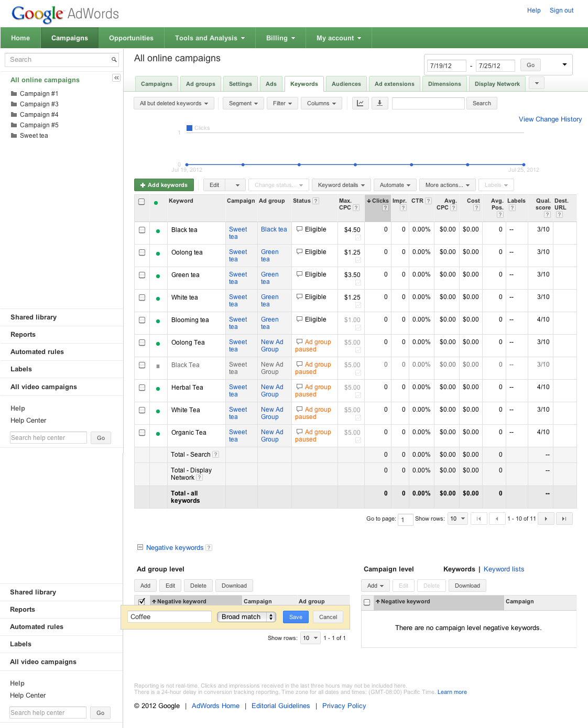Open All but deleted keywords dropdown
Image resolution: width=588 pixels, height=728 pixels.
(174, 103)
